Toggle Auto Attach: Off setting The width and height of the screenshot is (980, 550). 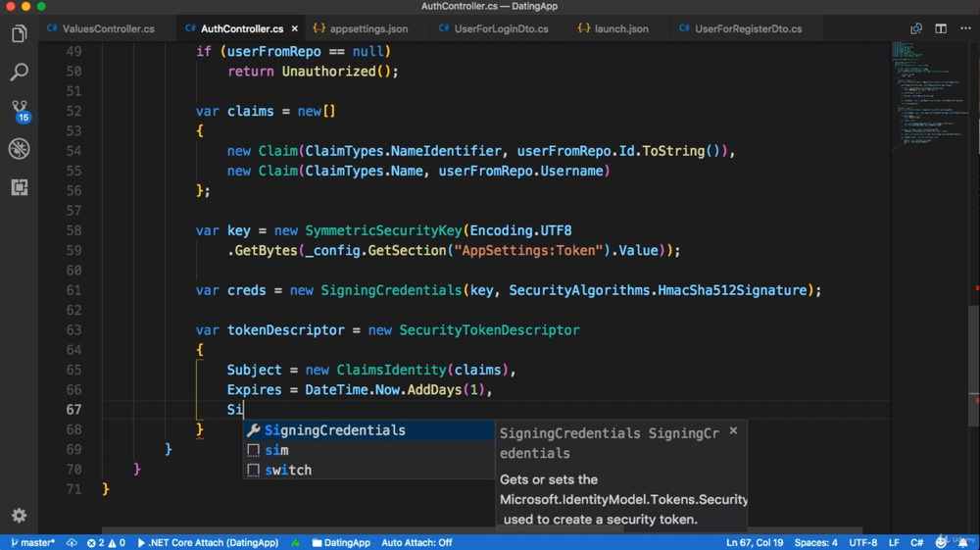[416, 542]
